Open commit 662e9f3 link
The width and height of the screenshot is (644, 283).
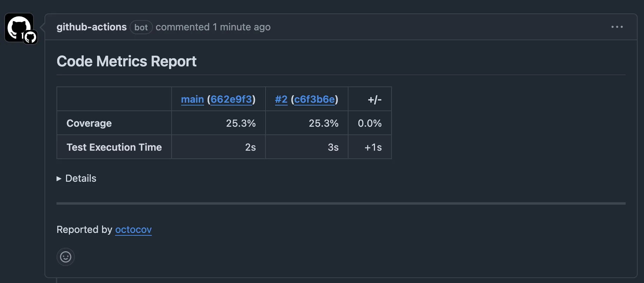coord(231,100)
